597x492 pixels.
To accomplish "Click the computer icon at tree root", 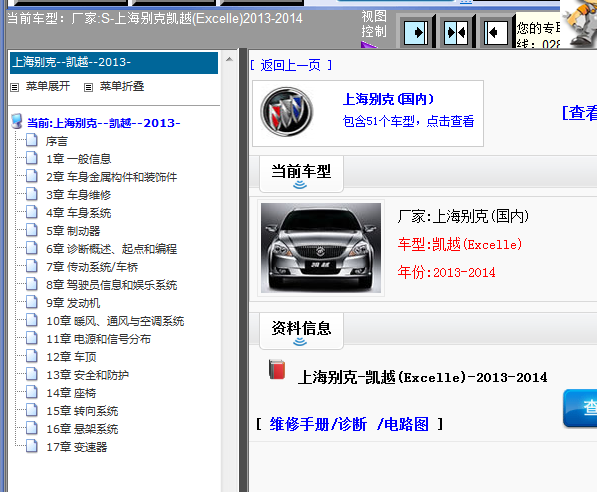I will pos(17,121).
